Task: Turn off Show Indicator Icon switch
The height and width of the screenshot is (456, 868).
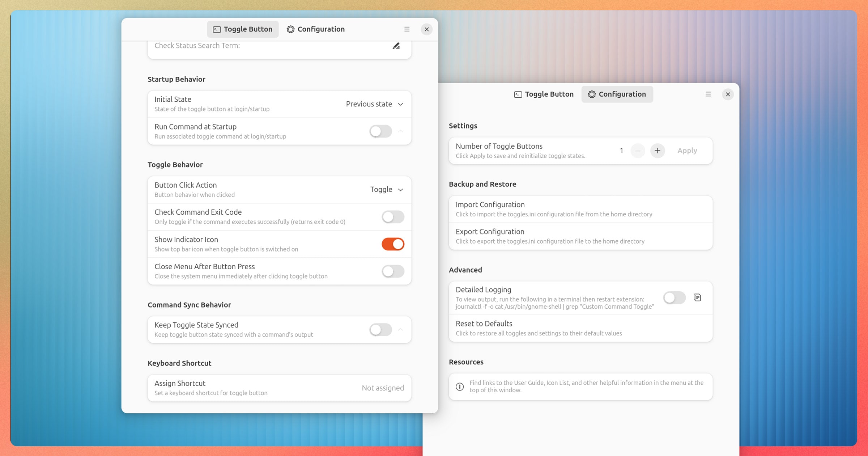Action: pos(393,244)
